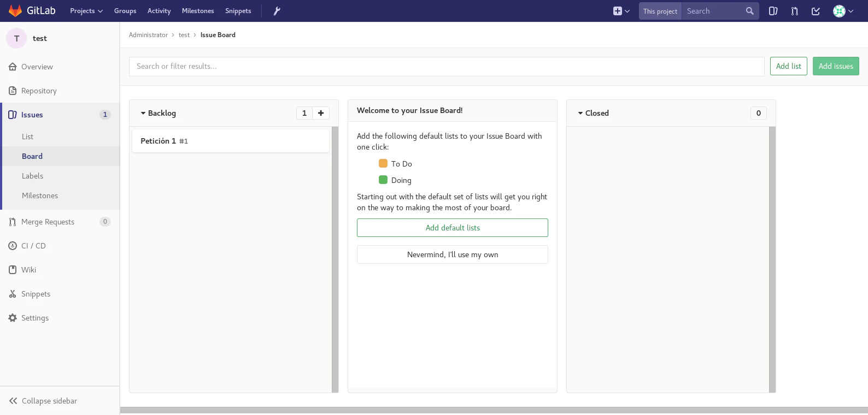Screen dimensions: 868x415
Task: Go to Milestones in top navigation
Action: [x=198, y=11]
